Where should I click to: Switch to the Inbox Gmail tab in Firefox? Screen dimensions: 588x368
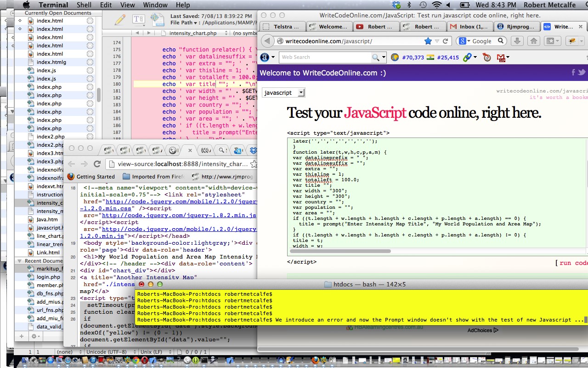click(x=469, y=27)
